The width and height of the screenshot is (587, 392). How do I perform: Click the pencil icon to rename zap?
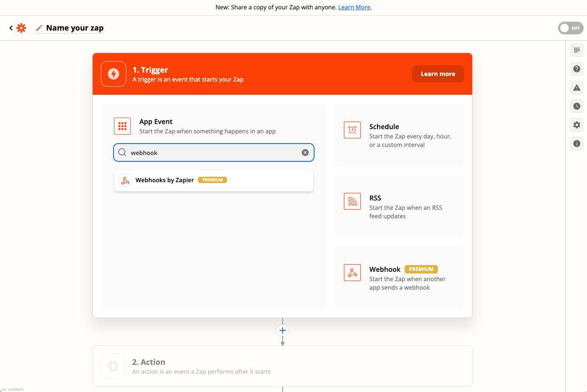pos(39,28)
